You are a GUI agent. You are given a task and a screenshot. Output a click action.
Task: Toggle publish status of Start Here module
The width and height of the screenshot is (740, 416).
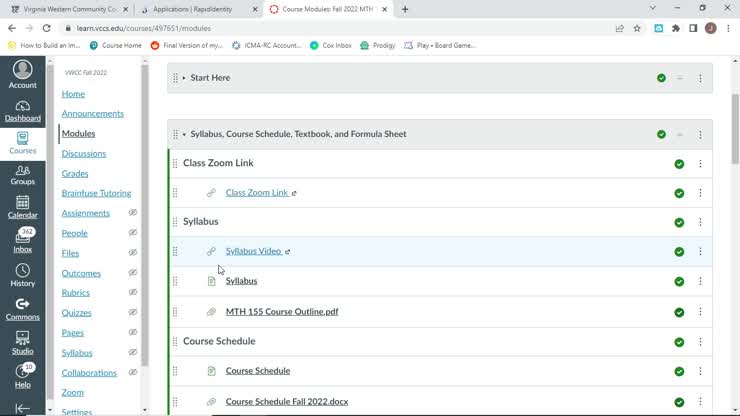tap(661, 78)
